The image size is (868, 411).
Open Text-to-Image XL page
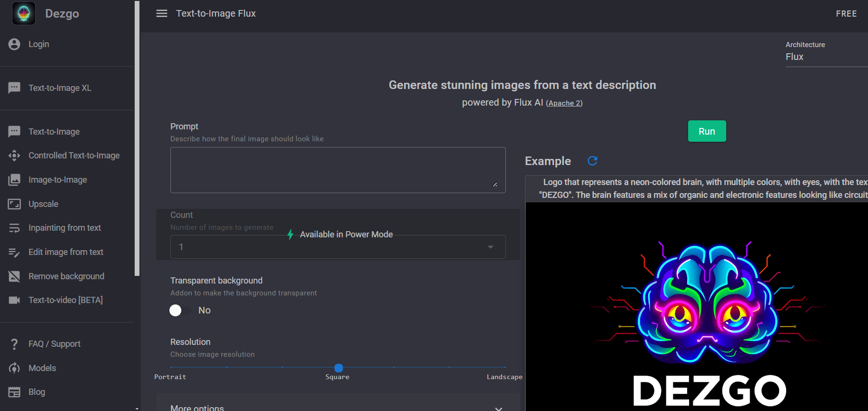[60, 88]
